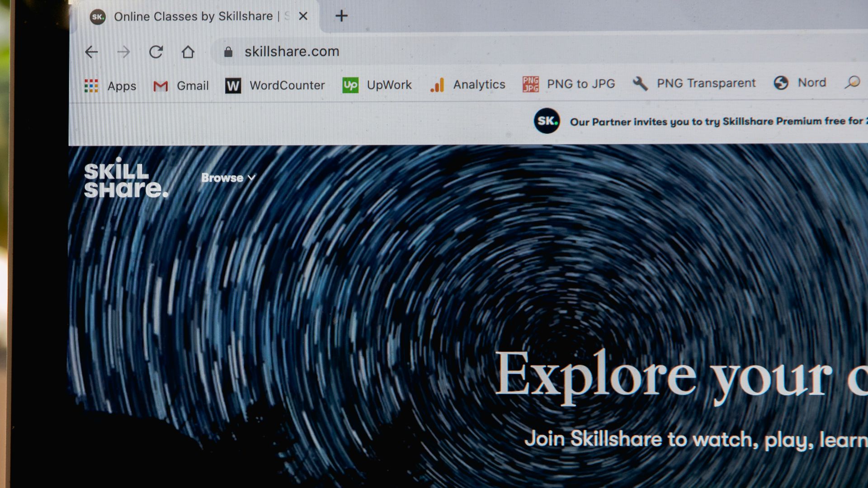Click the forward navigation arrow
Image resolution: width=868 pixels, height=488 pixels.
123,52
